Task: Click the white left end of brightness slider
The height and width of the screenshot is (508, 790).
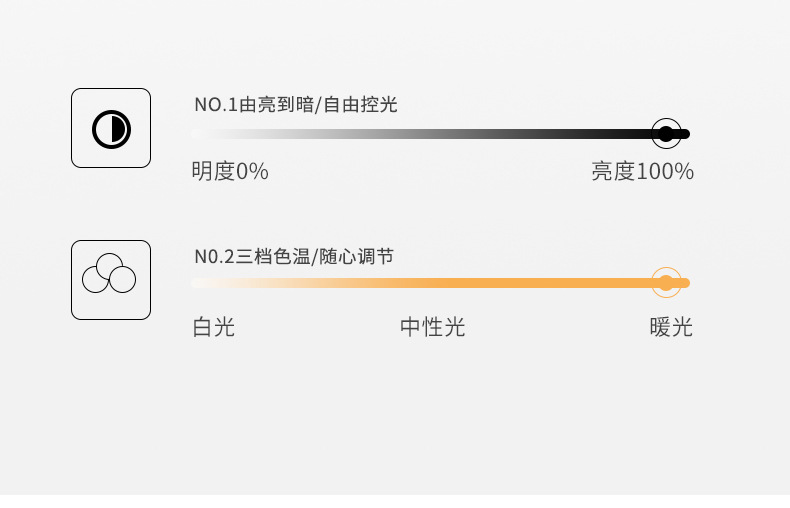Action: coord(198,133)
